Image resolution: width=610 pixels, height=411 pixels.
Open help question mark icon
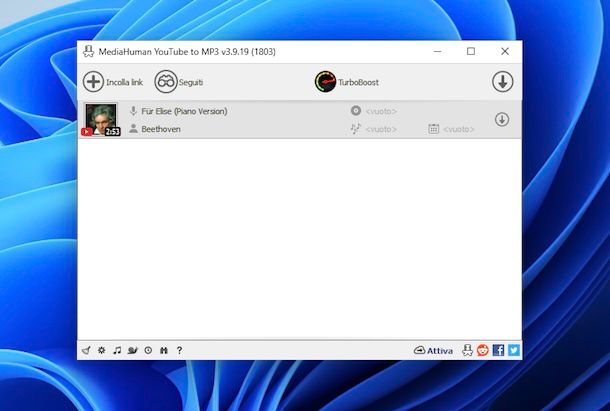[x=179, y=350]
